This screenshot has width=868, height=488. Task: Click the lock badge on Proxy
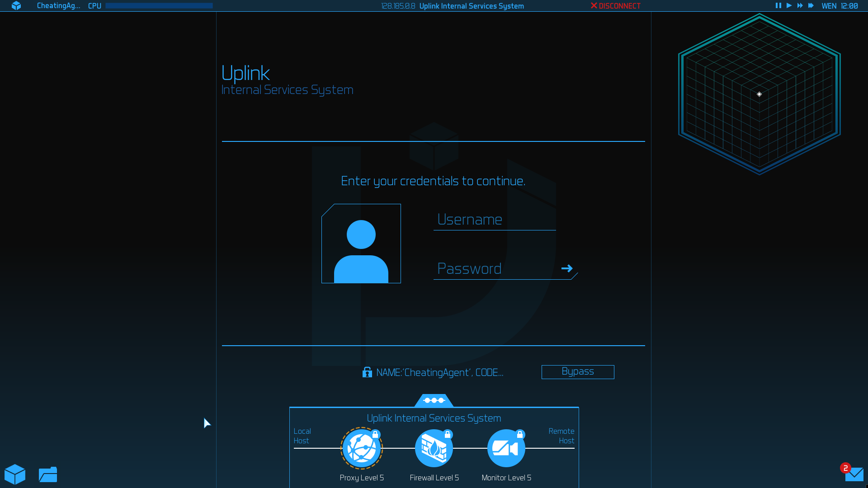pyautogui.click(x=375, y=435)
